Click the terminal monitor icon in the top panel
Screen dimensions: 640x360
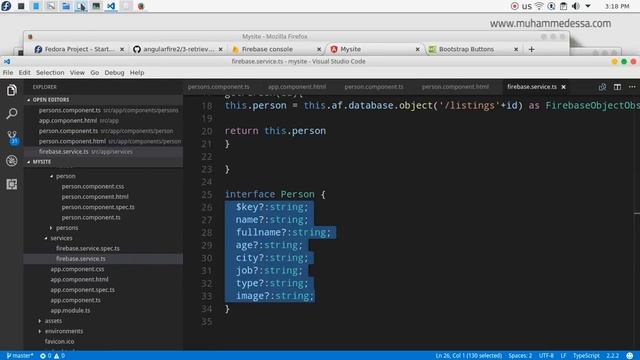coord(96,6)
